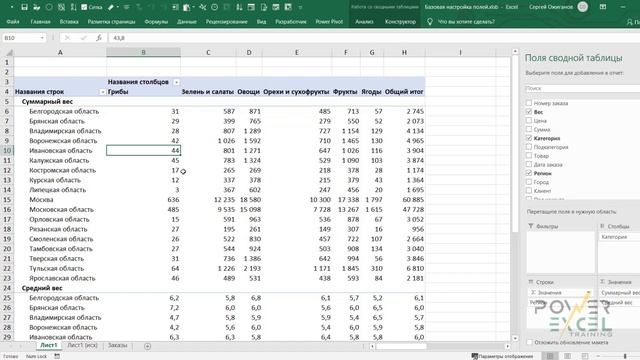Viewport: 640px width, 360px height.
Task: Uncheck the Вес field checkbox
Action: point(529,111)
